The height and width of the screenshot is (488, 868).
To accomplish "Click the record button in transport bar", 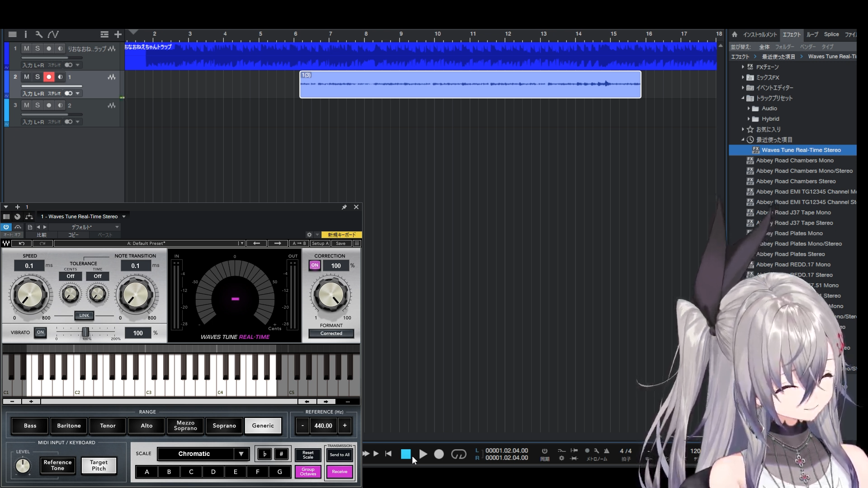I will pyautogui.click(x=439, y=454).
